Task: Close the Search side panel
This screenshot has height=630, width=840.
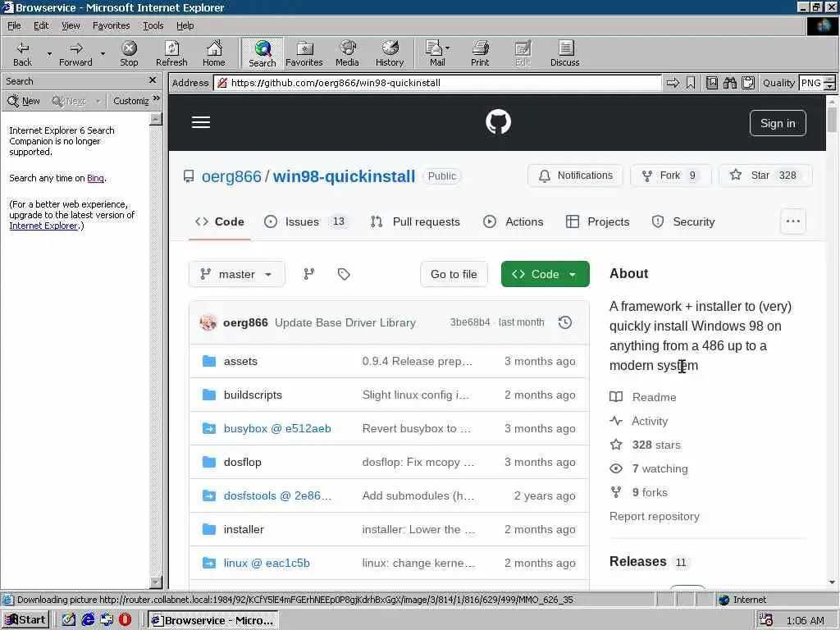Action: [x=152, y=80]
